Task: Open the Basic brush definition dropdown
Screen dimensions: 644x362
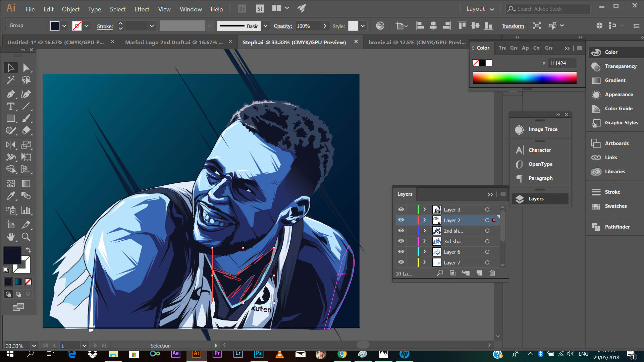Action: point(266,26)
